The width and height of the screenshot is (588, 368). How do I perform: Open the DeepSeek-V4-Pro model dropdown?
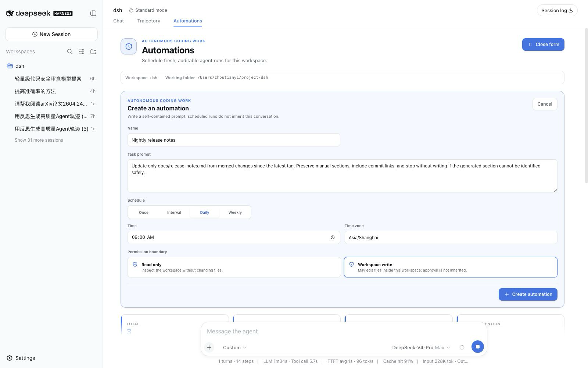(421, 347)
